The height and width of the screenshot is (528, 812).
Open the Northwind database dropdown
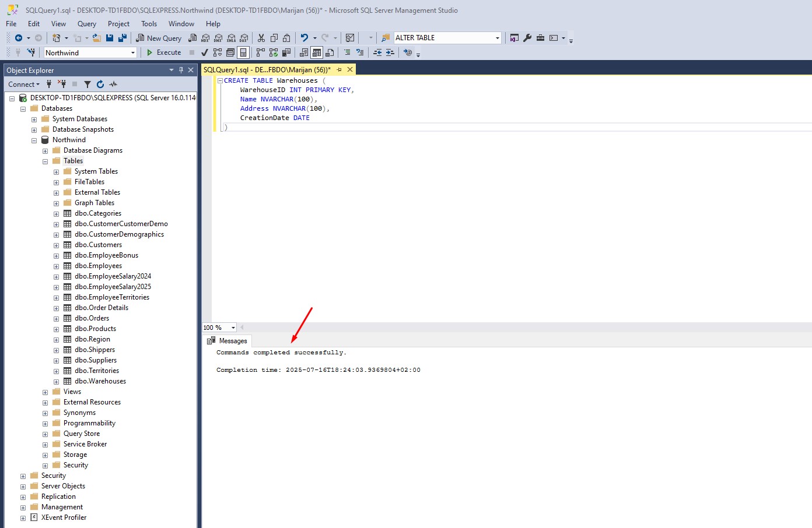pyautogui.click(x=133, y=52)
